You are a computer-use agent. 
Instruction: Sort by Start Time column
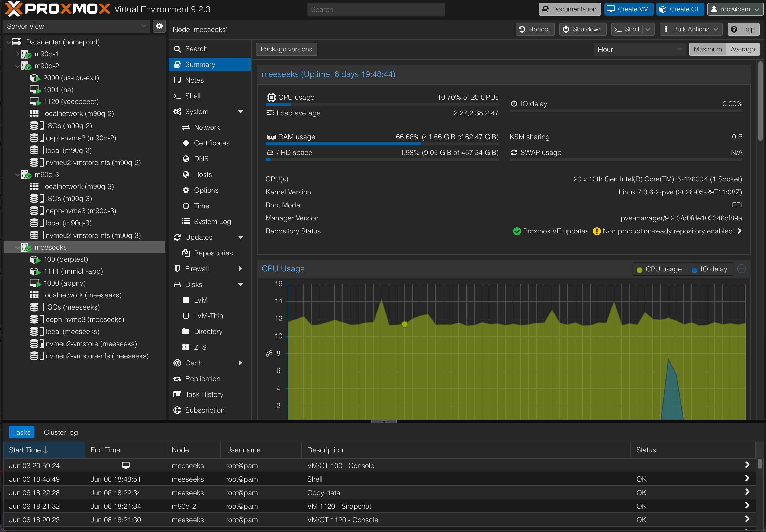44,450
